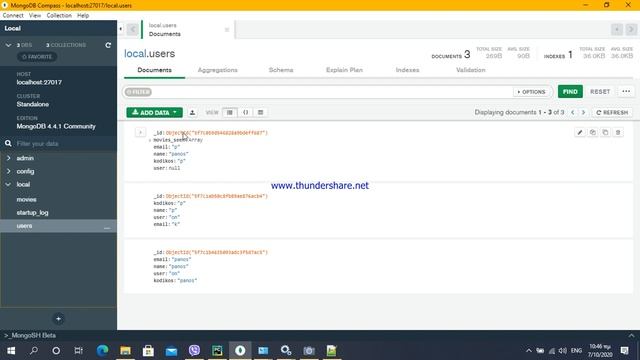Image resolution: width=640 pixels, height=360 pixels.
Task: Open Windows search from taskbar
Action: [34, 351]
